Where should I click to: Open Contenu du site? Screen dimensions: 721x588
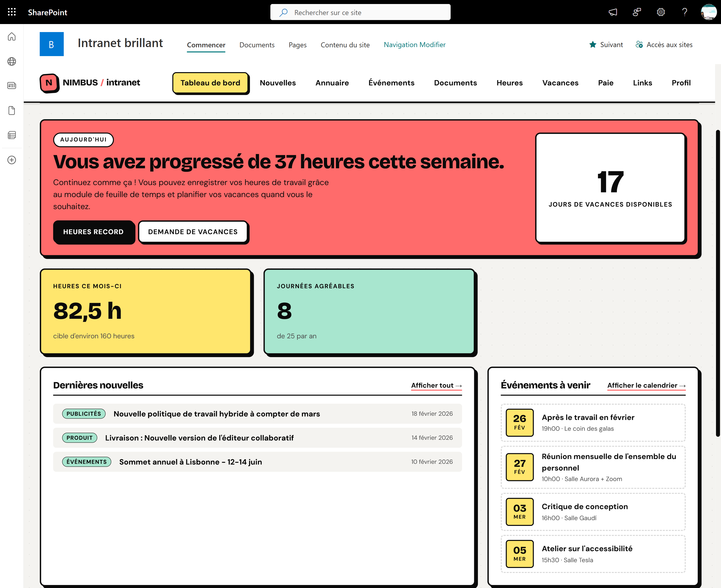(345, 45)
